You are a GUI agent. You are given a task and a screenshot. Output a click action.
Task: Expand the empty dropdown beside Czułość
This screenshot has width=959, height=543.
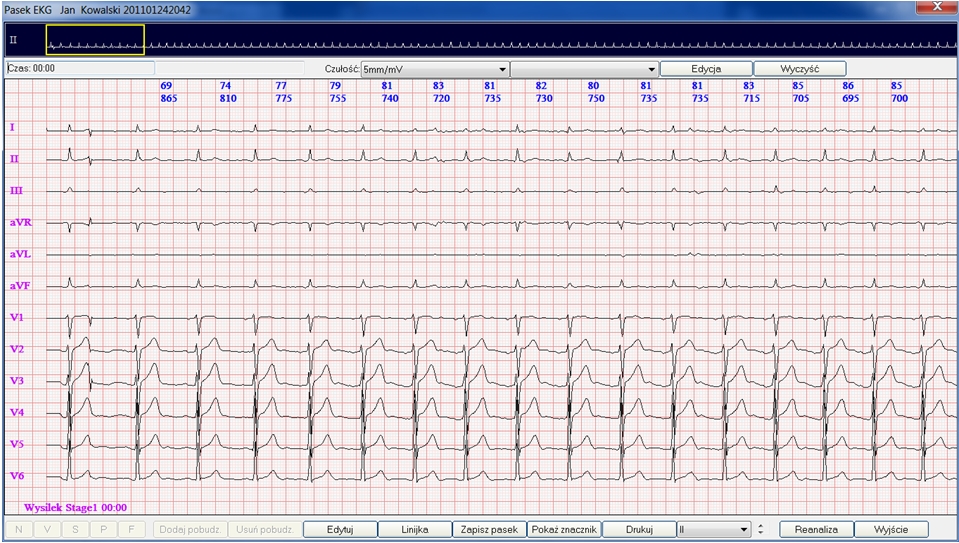click(584, 69)
